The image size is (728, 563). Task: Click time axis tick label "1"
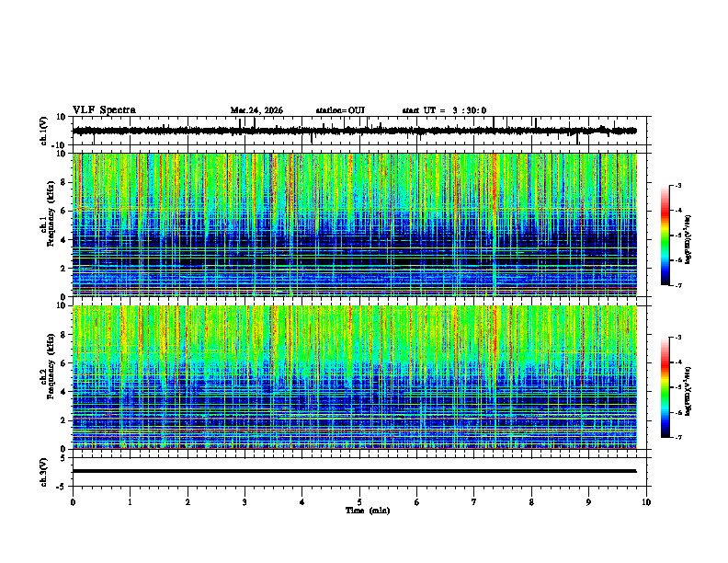(x=130, y=502)
